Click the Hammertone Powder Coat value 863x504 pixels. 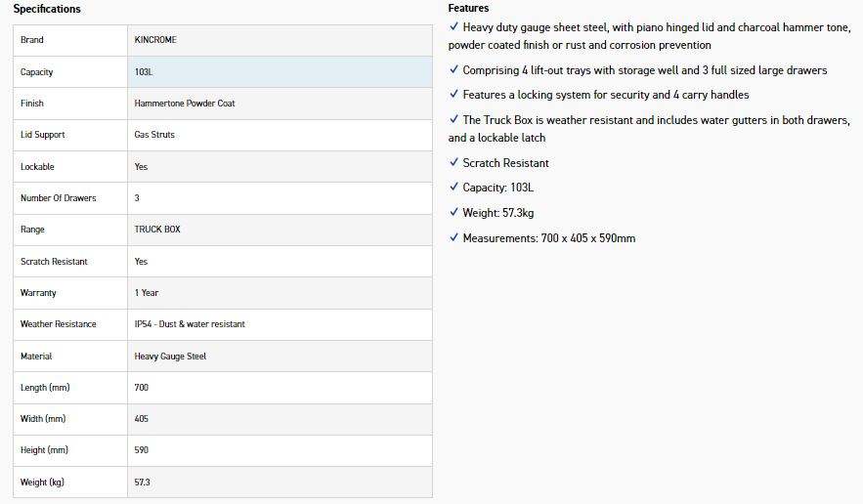click(185, 103)
